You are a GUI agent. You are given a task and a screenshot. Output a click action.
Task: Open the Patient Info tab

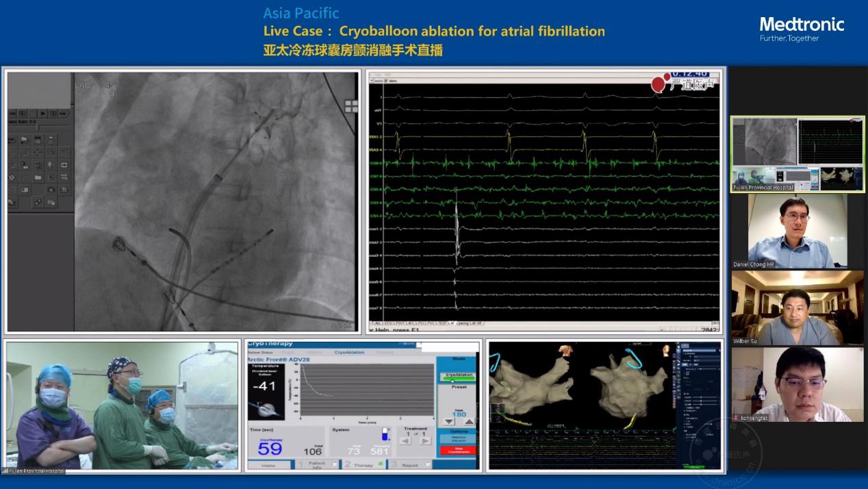coord(316,464)
